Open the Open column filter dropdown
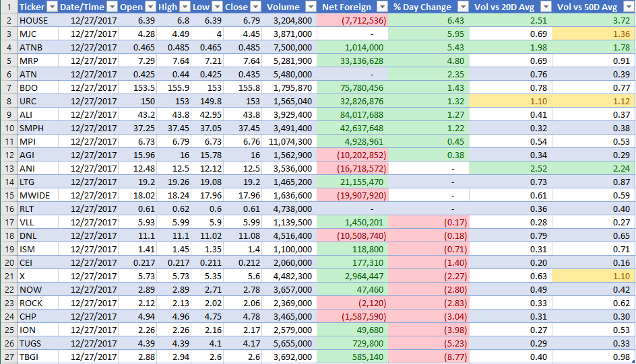The width and height of the screenshot is (636, 364). point(150,7)
